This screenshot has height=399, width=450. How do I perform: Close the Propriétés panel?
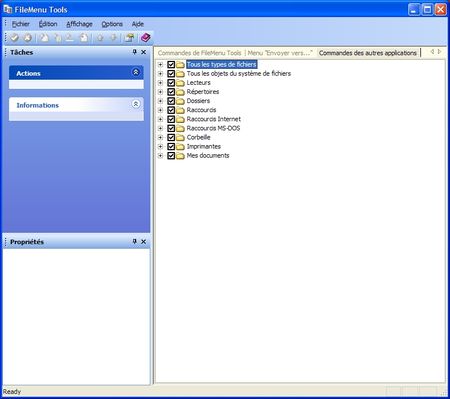click(x=143, y=241)
